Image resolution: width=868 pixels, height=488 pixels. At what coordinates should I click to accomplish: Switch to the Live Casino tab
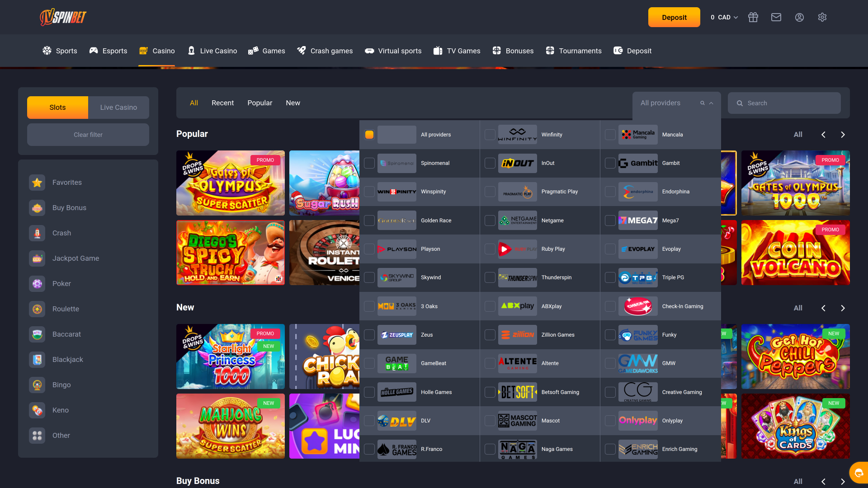[118, 107]
